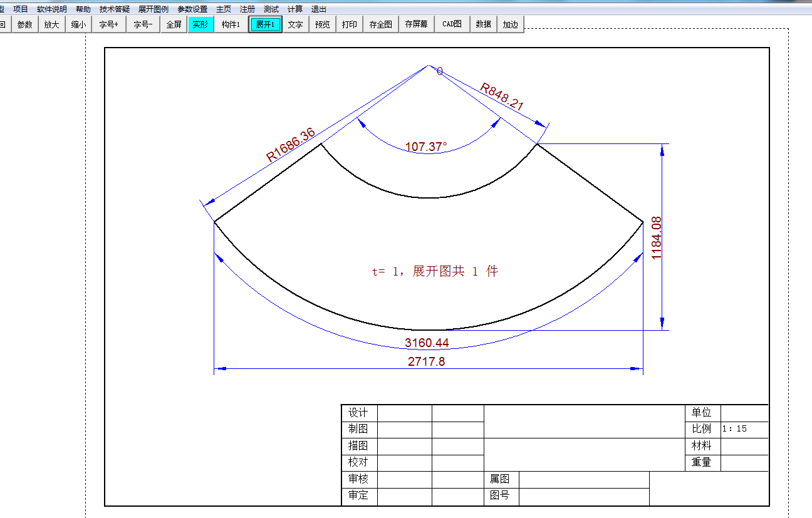Image resolution: width=812 pixels, height=518 pixels.
Task: Open the 预览 print preview
Action: 322,24
